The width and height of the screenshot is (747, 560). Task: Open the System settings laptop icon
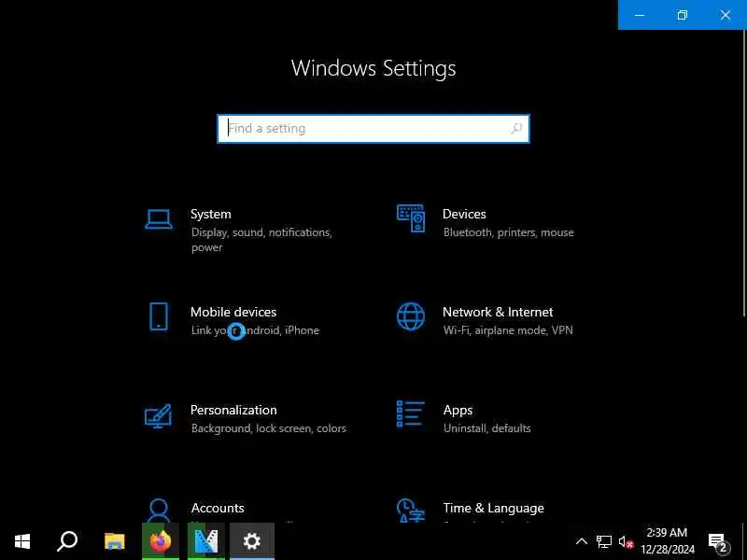159,219
